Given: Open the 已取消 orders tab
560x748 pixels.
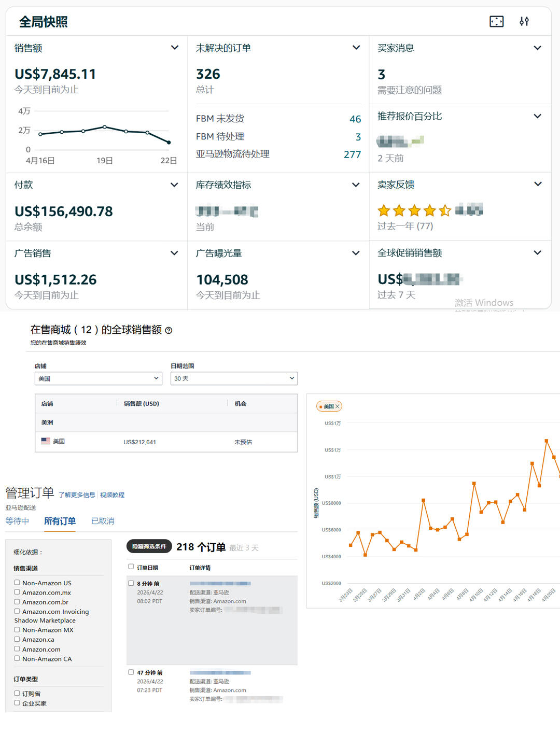Looking at the screenshot, I should click(x=103, y=521).
